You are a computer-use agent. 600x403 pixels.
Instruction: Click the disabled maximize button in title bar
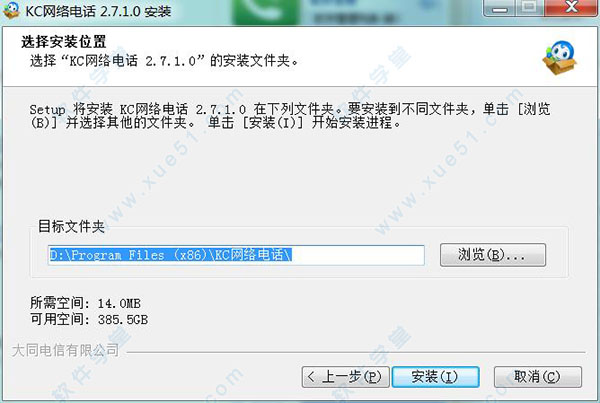[x=530, y=8]
